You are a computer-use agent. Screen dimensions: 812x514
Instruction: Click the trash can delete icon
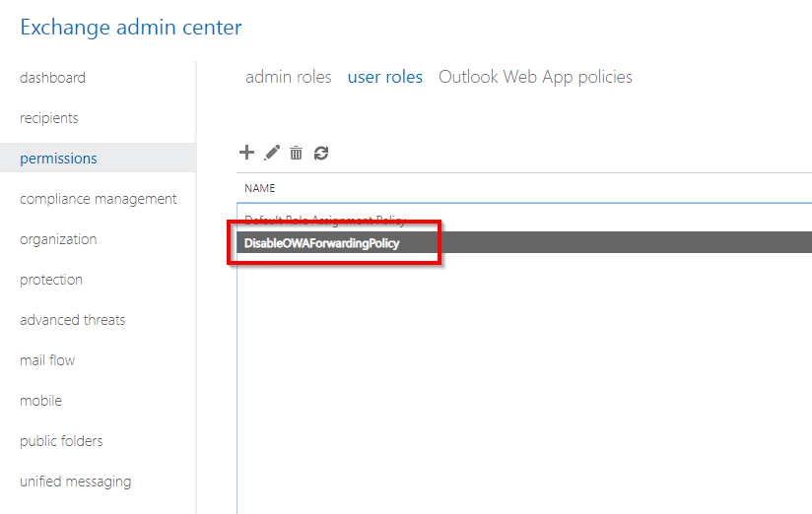pyautogui.click(x=296, y=153)
